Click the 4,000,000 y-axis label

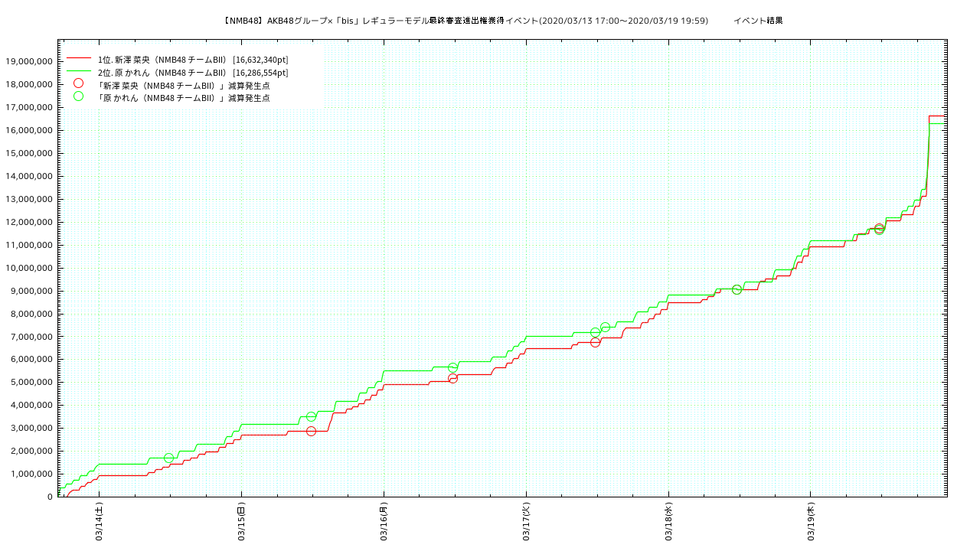coord(31,406)
